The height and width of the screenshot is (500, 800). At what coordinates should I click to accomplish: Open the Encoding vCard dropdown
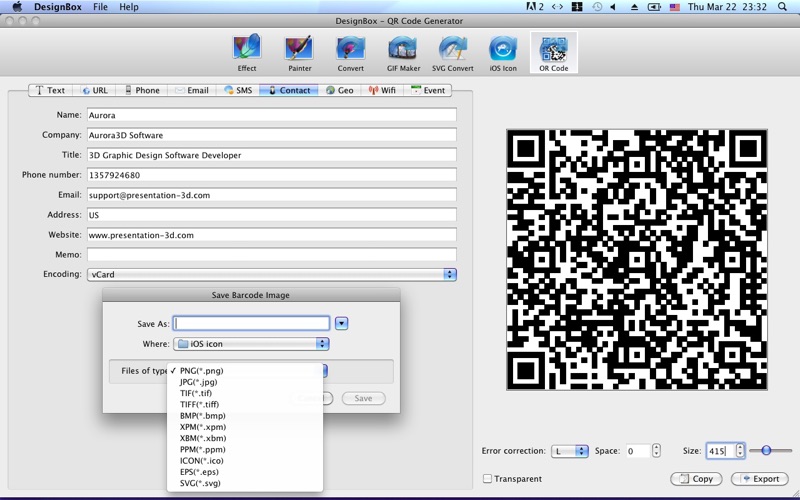click(272, 274)
